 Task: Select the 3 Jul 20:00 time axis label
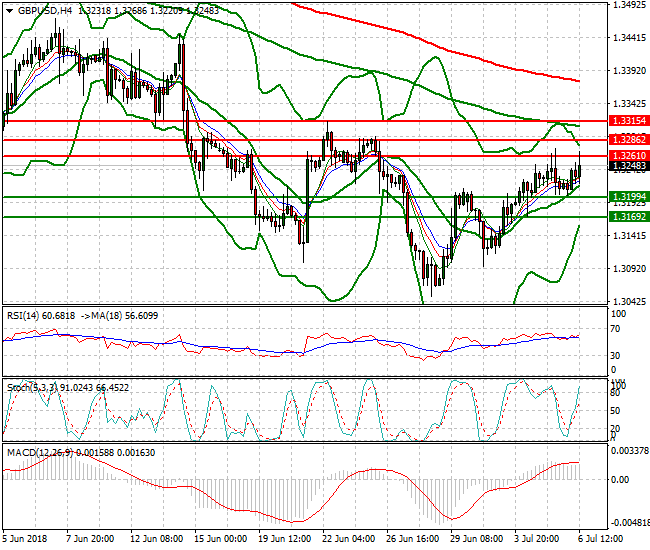click(536, 539)
